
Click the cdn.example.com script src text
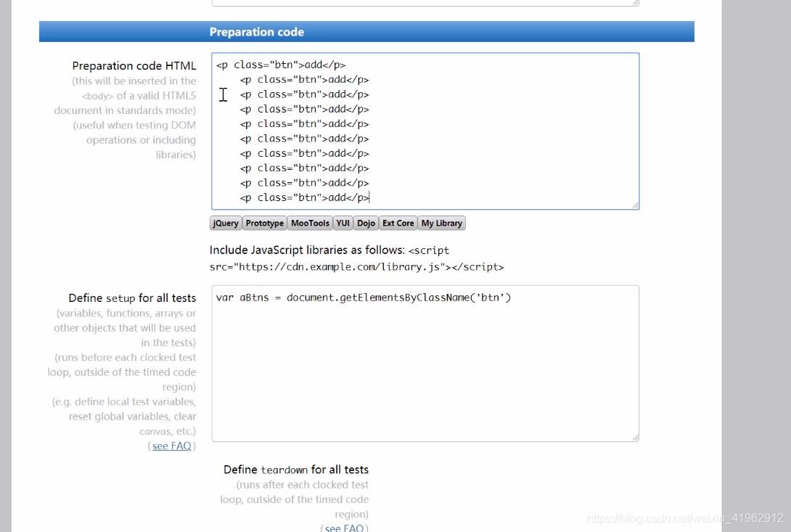[x=356, y=267]
